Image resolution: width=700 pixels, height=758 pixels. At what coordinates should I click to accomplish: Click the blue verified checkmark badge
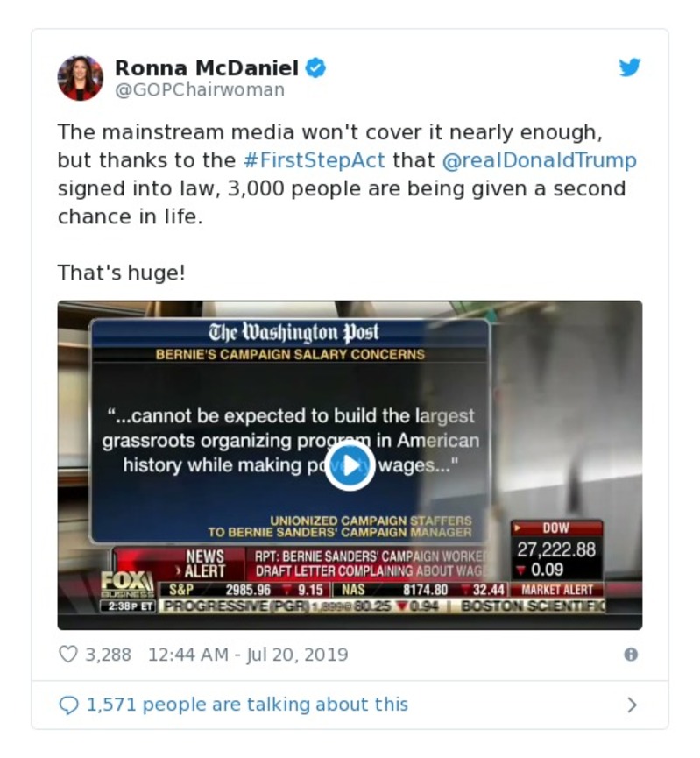tap(315, 67)
